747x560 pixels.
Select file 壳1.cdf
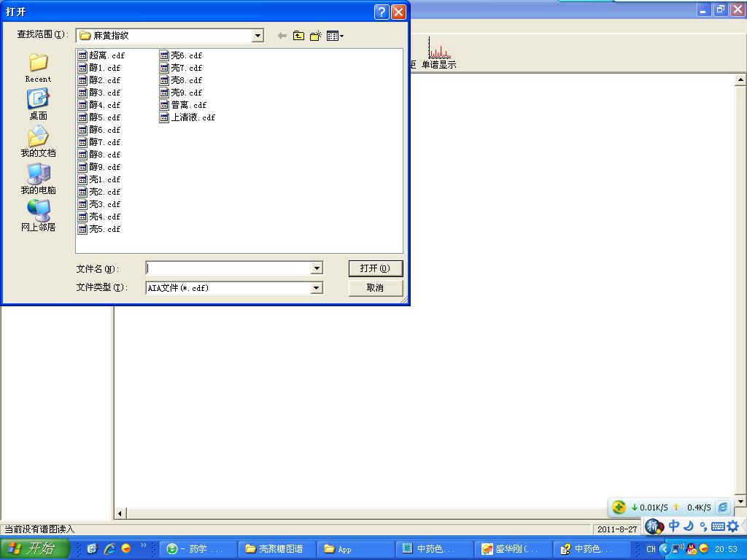click(99, 179)
